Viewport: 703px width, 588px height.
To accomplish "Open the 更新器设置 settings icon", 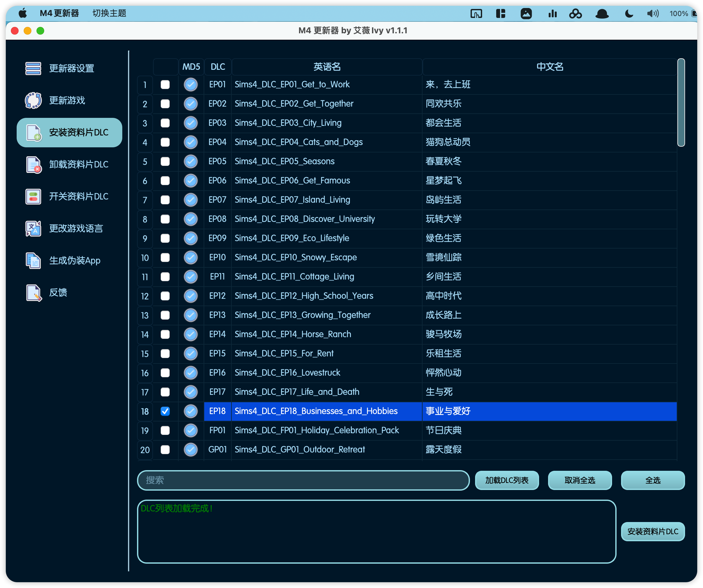I will coord(33,68).
